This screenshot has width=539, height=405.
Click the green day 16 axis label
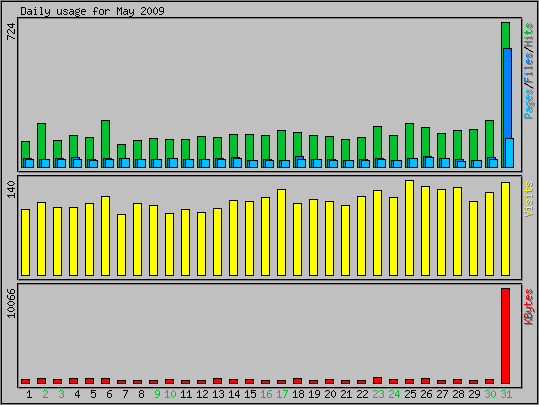(x=266, y=394)
